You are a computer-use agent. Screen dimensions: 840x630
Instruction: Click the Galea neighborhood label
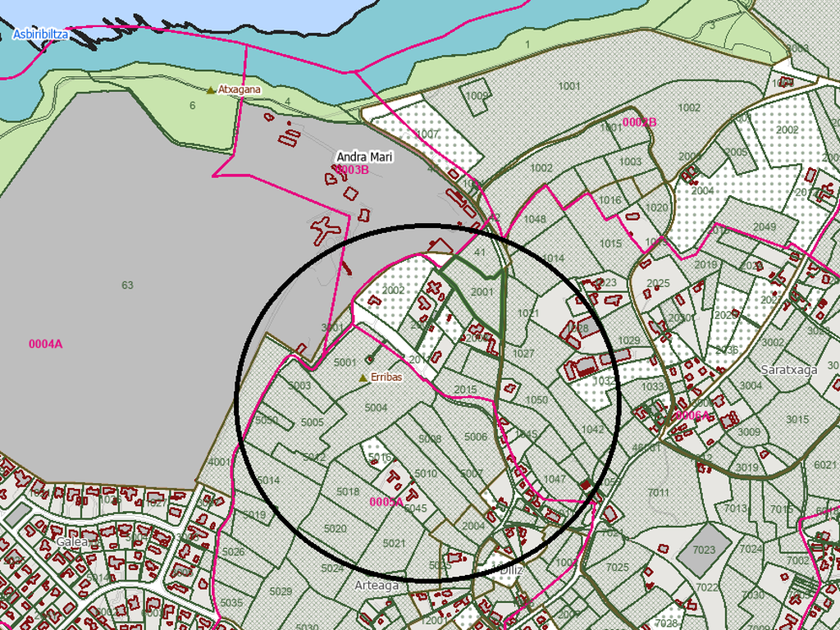[x=71, y=542]
